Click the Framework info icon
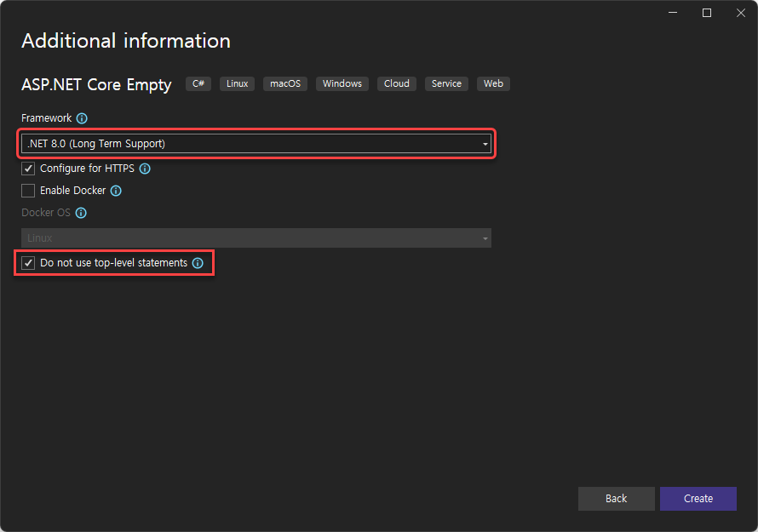The height and width of the screenshot is (532, 758). click(x=82, y=118)
